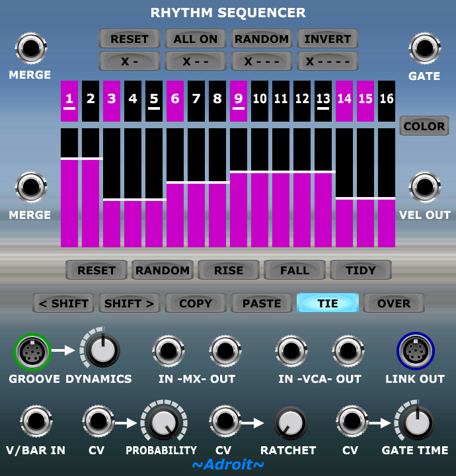Click the velocity RANDOM button below bars
This screenshot has height=476, width=456.
coord(163,270)
